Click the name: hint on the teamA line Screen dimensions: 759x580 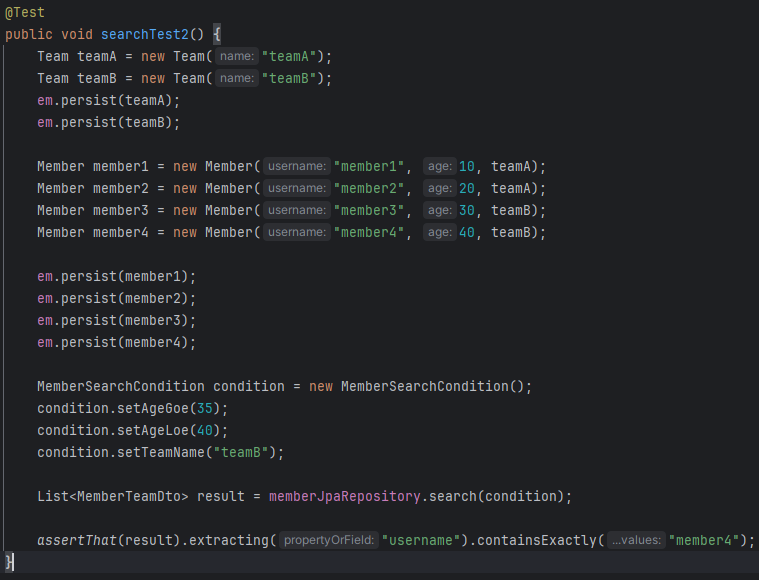click(237, 57)
